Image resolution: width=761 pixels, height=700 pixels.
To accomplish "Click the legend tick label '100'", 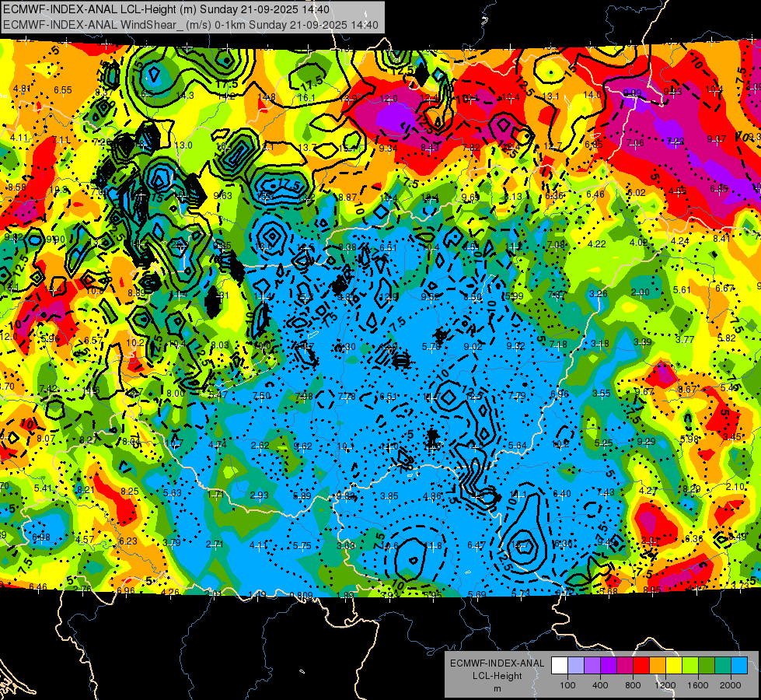I will click(x=567, y=685).
